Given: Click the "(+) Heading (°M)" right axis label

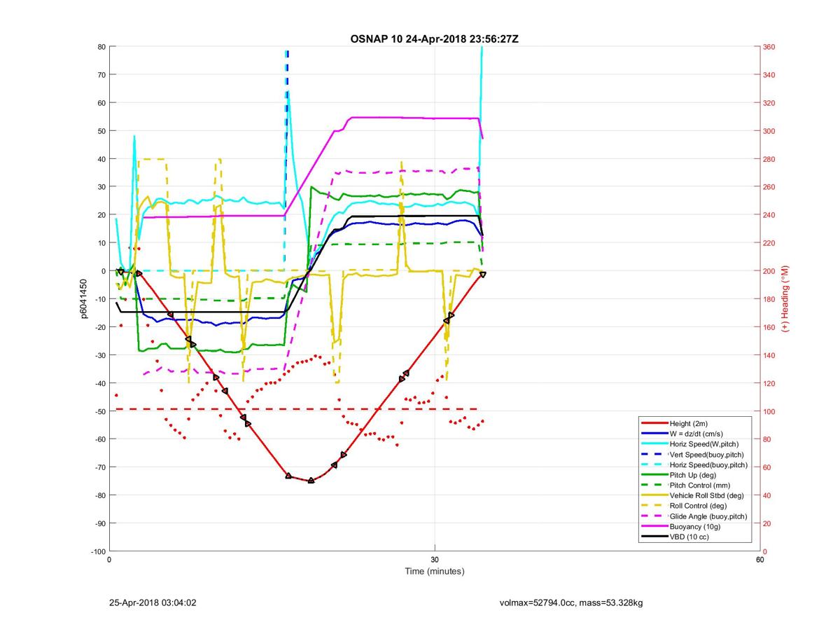Looking at the screenshot, I should point(785,299).
